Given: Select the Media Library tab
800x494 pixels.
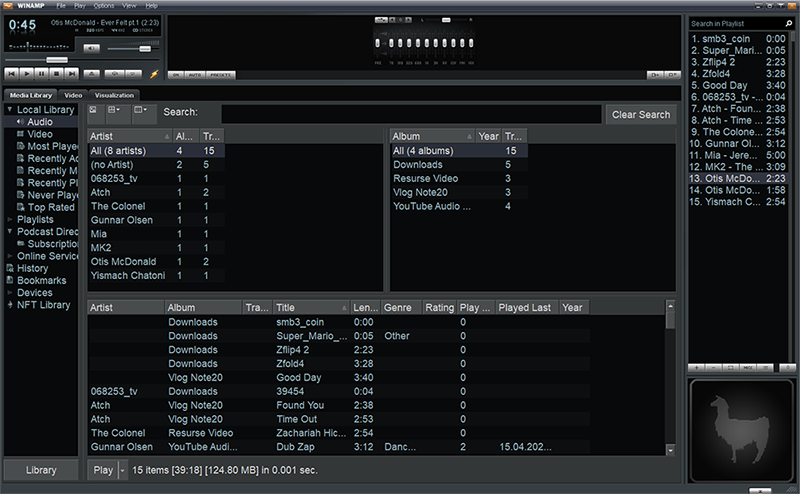Looking at the screenshot, I should point(31,95).
